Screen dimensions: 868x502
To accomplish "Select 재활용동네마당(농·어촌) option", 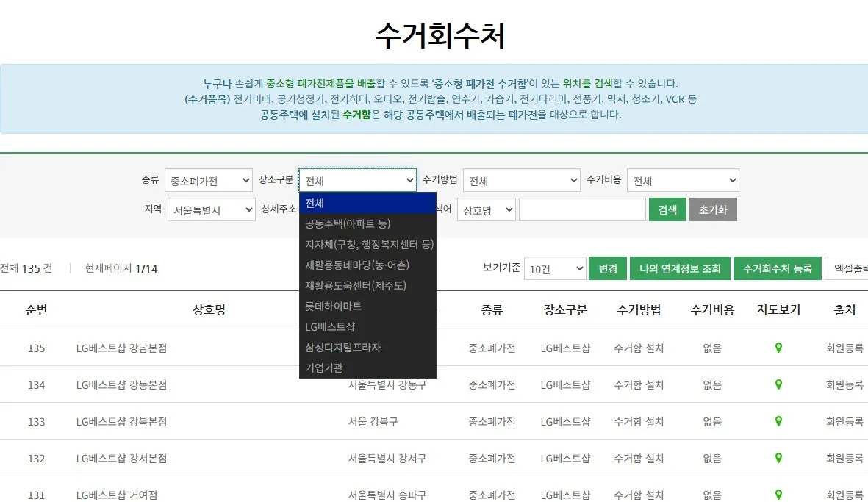I will tap(367, 265).
